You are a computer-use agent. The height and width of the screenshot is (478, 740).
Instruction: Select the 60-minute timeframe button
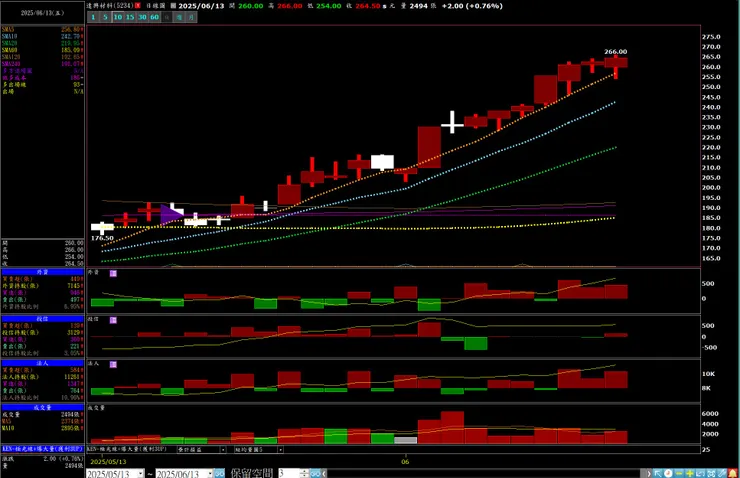154,17
